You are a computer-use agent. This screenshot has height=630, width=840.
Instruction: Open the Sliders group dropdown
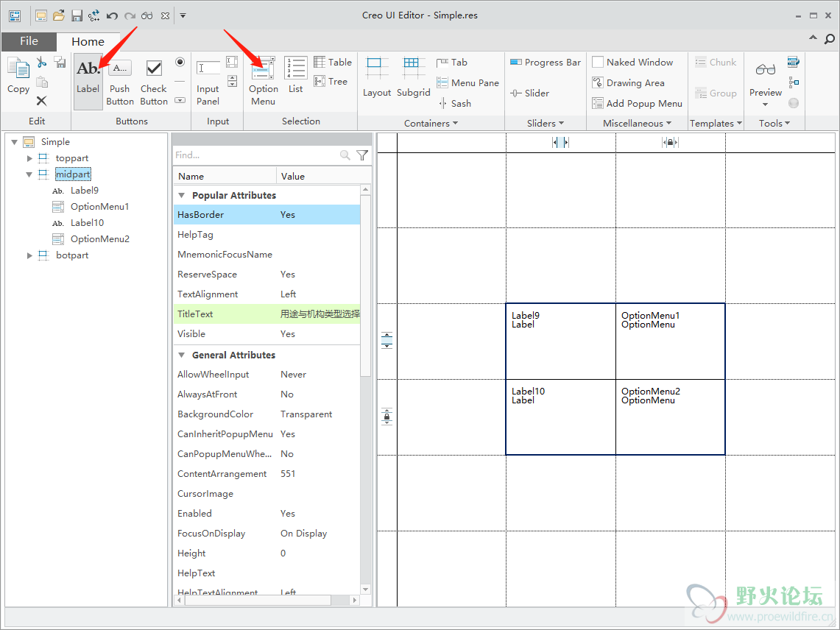tap(546, 123)
